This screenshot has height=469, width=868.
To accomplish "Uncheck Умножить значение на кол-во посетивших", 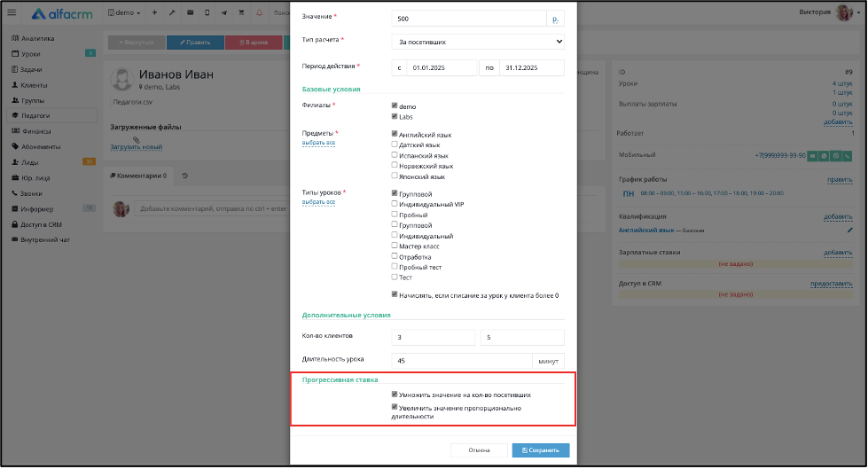I will tap(395, 395).
